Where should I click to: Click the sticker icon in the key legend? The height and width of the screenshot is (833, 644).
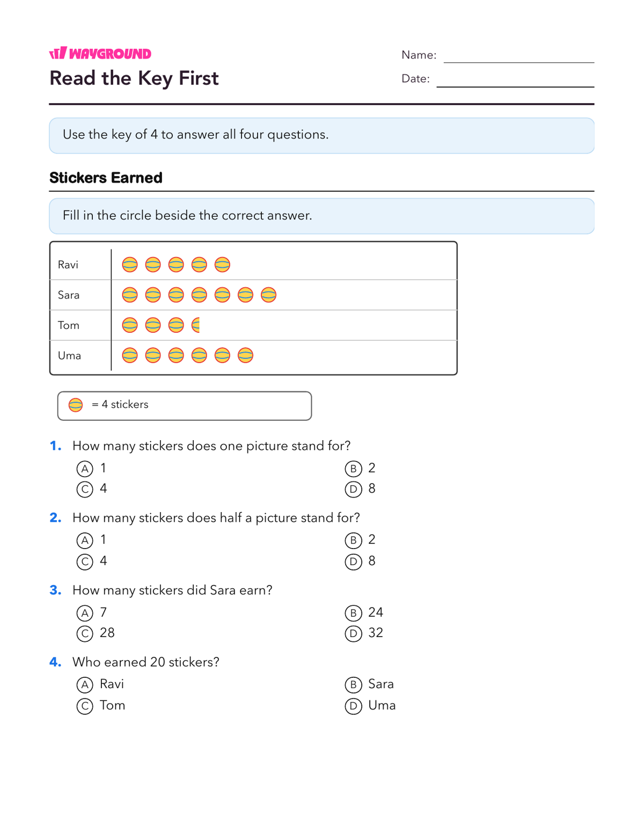76,405
